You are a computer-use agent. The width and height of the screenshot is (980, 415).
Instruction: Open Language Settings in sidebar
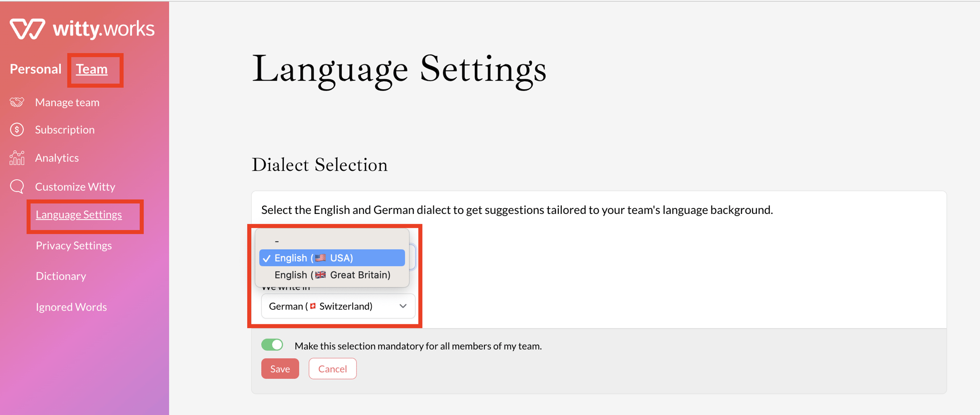tap(79, 215)
